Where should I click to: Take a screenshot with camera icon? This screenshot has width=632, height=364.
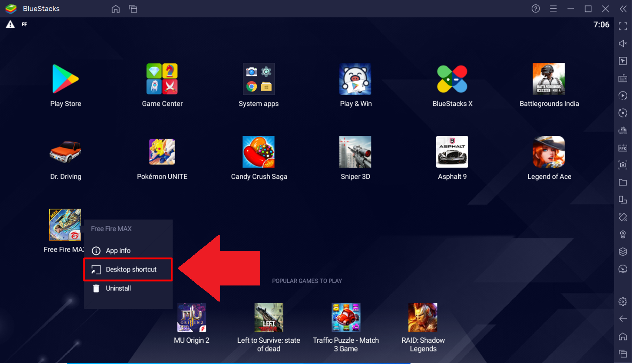click(x=623, y=165)
